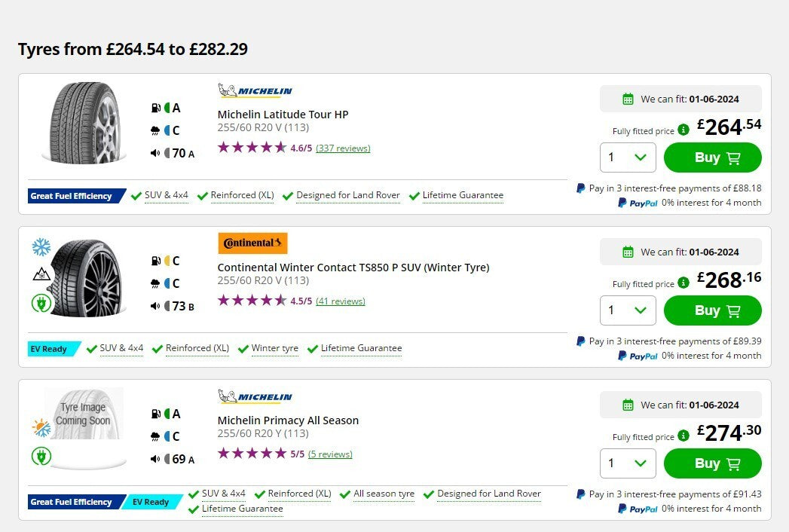Expand quantity selector for Continental Winter Contact
789x532 pixels.
click(x=628, y=310)
